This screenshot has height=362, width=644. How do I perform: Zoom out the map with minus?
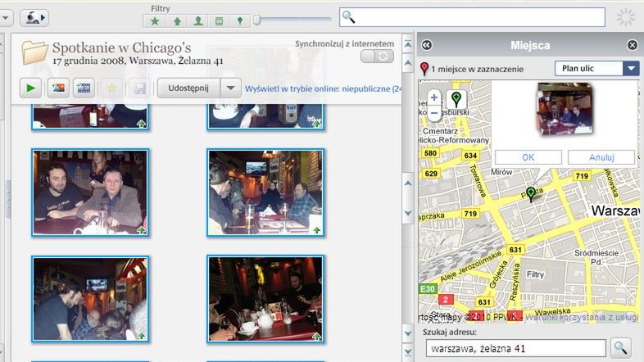click(x=434, y=113)
